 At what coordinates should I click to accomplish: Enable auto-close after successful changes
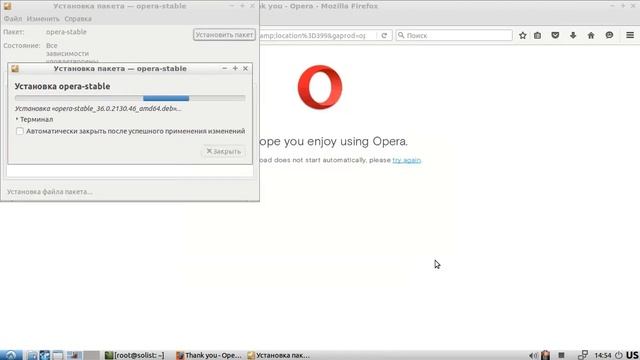tap(20, 131)
